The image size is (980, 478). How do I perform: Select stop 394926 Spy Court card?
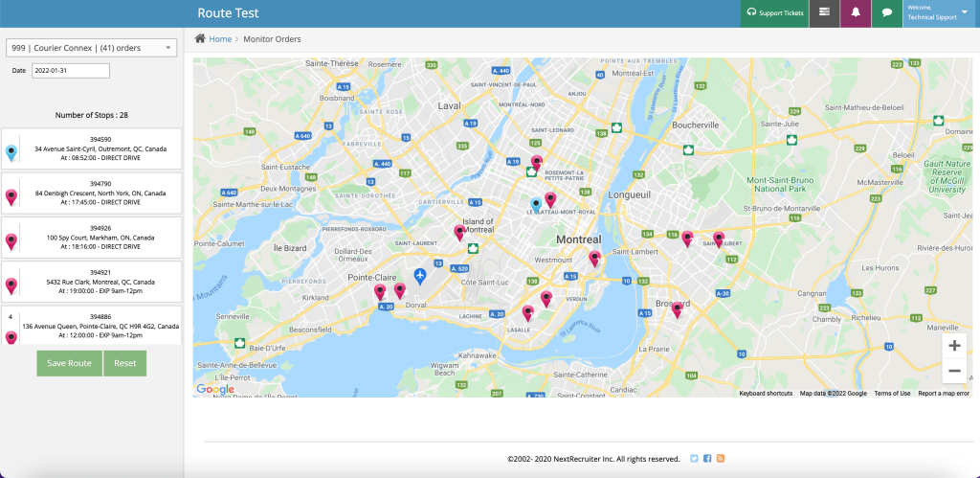[x=92, y=238]
